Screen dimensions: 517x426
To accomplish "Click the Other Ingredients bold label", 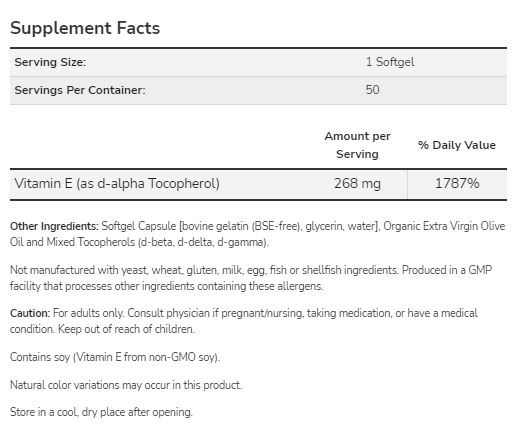I will [54, 226].
